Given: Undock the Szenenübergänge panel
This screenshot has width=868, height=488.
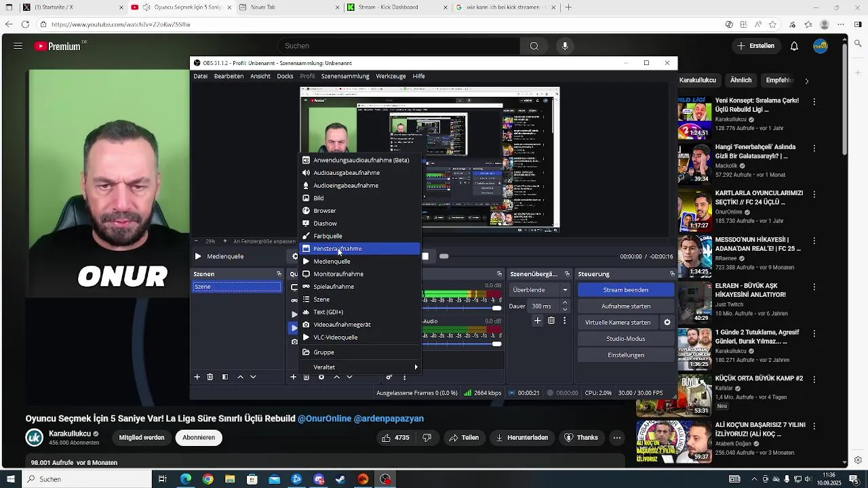Looking at the screenshot, I should [567, 274].
